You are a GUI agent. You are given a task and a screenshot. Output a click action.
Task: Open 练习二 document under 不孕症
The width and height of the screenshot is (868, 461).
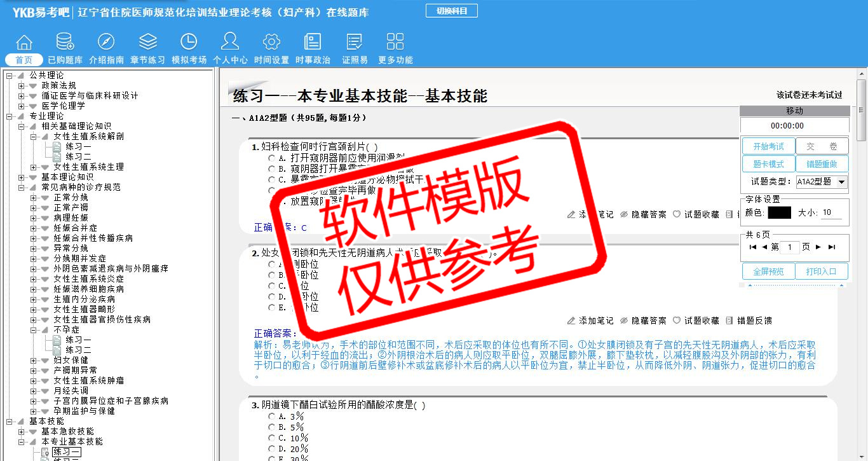79,350
